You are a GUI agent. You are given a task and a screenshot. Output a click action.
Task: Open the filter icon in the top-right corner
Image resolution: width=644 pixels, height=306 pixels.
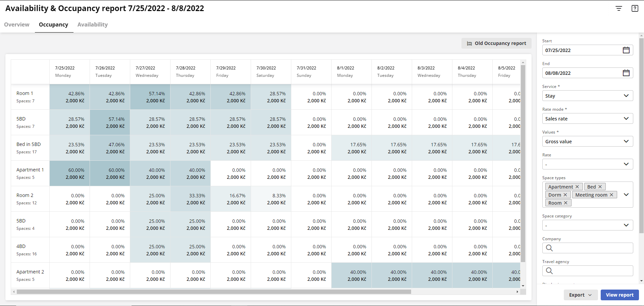(x=618, y=8)
